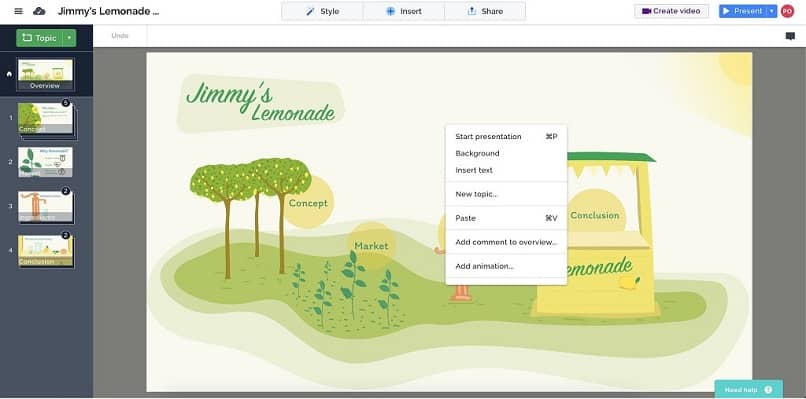Click the Undo button
Screen dimensions: 806x399
pos(120,36)
